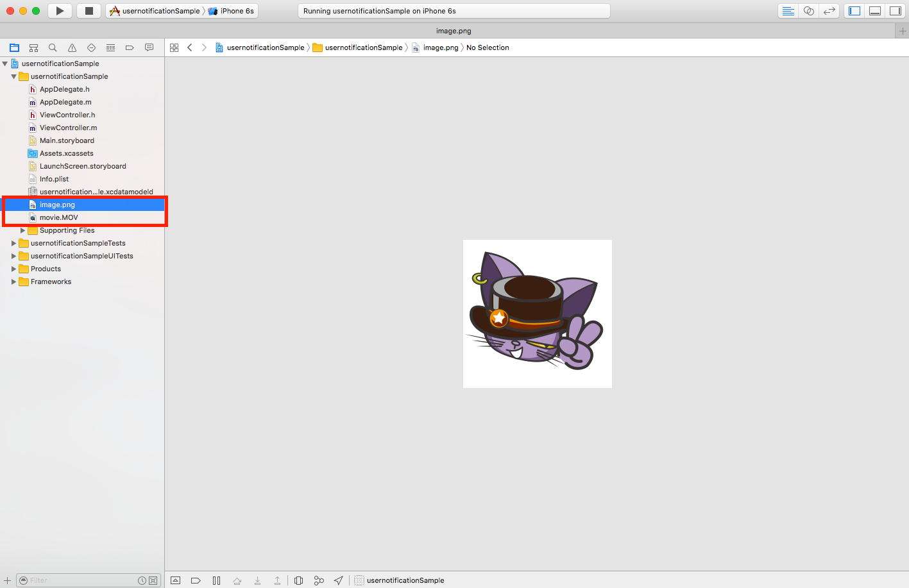Open the Test navigator
The height and width of the screenshot is (588, 909).
pyautogui.click(x=91, y=47)
